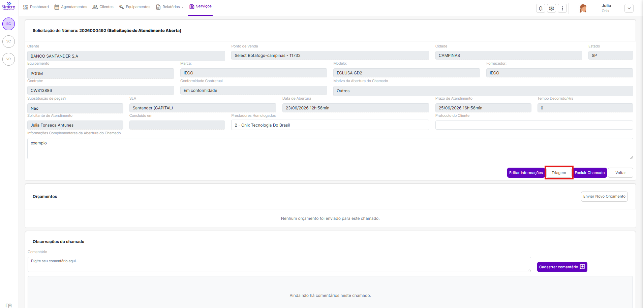Image resolution: width=644 pixels, height=308 pixels.
Task: Open the Clientes menu item
Action: [x=103, y=7]
